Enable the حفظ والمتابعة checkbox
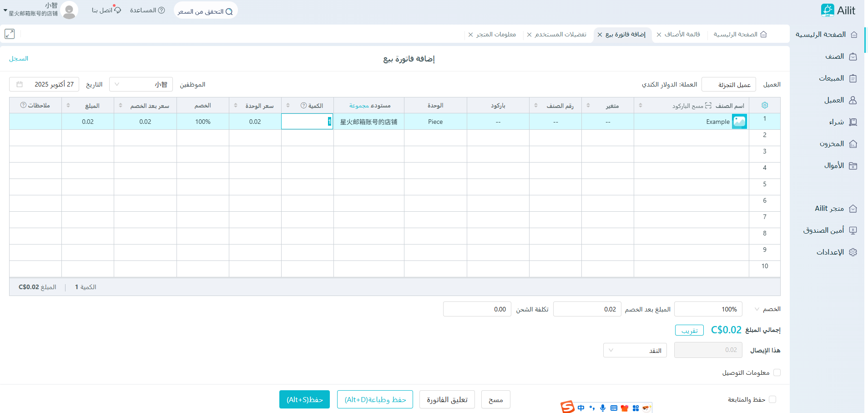 (772, 399)
